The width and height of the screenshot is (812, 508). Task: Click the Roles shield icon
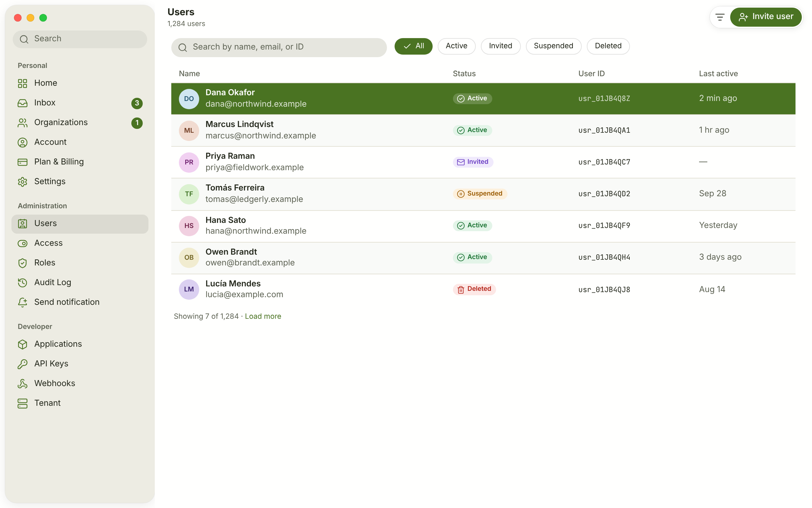point(23,263)
